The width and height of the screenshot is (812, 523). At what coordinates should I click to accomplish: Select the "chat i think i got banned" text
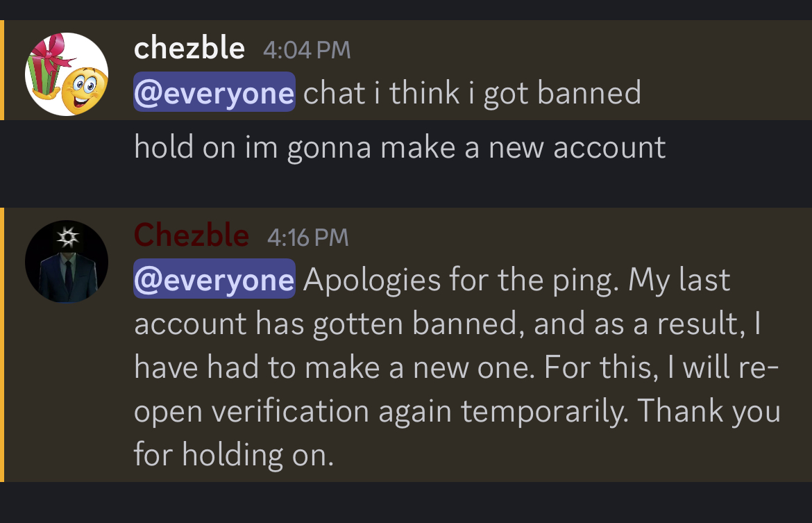472,93
